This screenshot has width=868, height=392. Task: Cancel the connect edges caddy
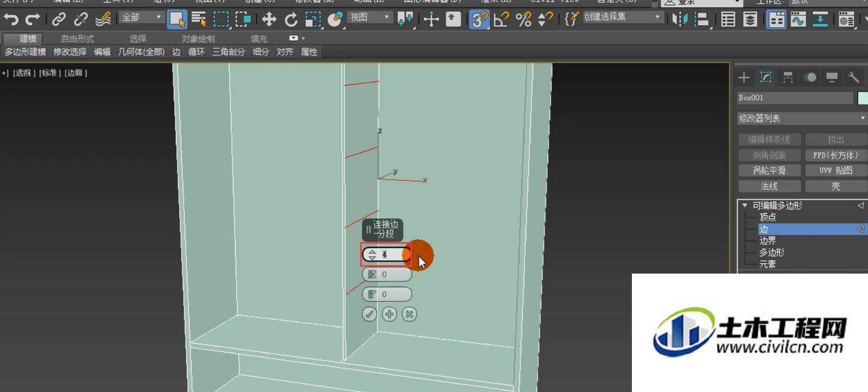click(409, 314)
